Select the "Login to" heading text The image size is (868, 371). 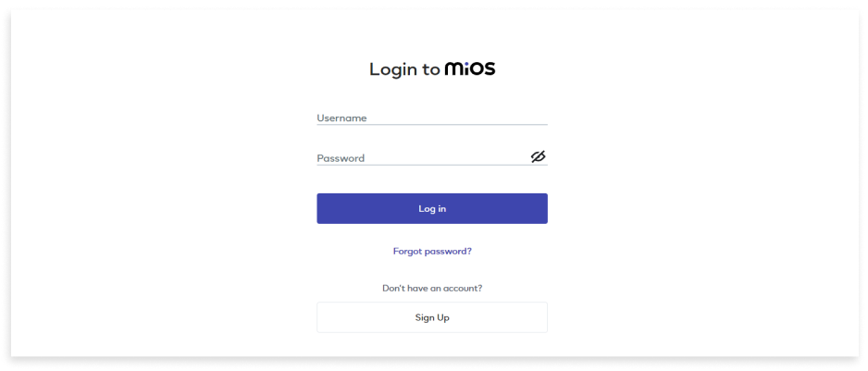405,69
